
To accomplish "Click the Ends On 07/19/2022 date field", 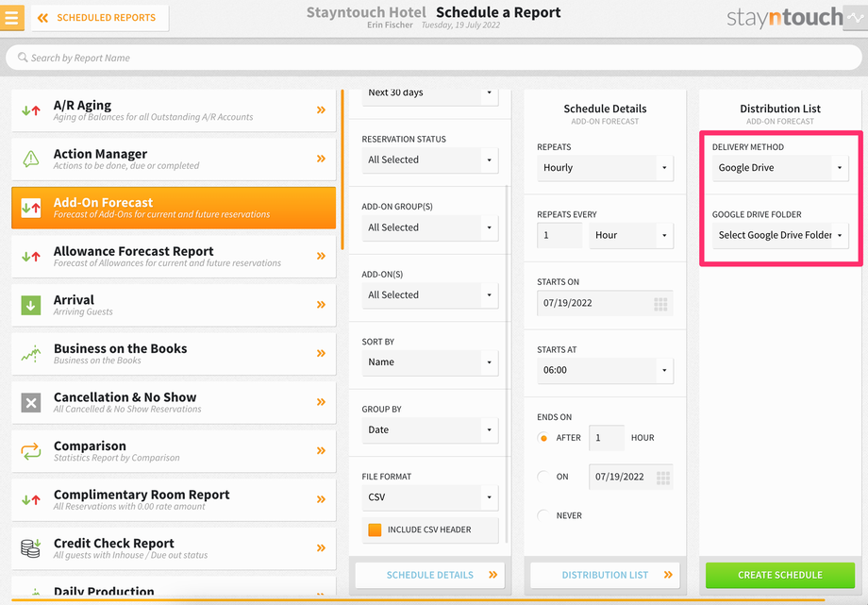I will click(x=631, y=477).
